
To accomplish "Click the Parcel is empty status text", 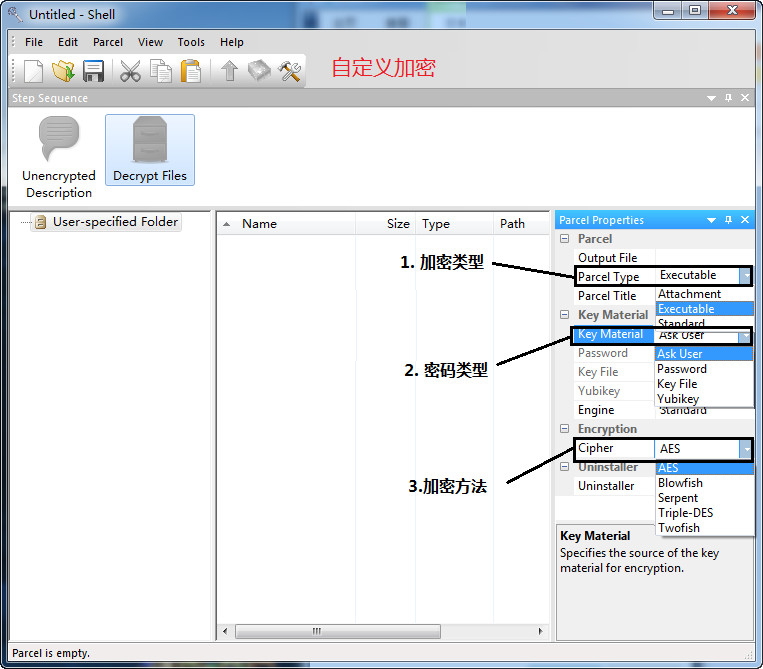I will [x=51, y=653].
